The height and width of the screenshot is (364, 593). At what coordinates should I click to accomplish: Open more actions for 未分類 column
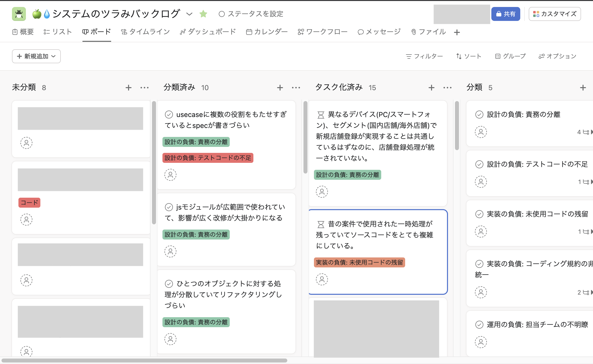145,88
